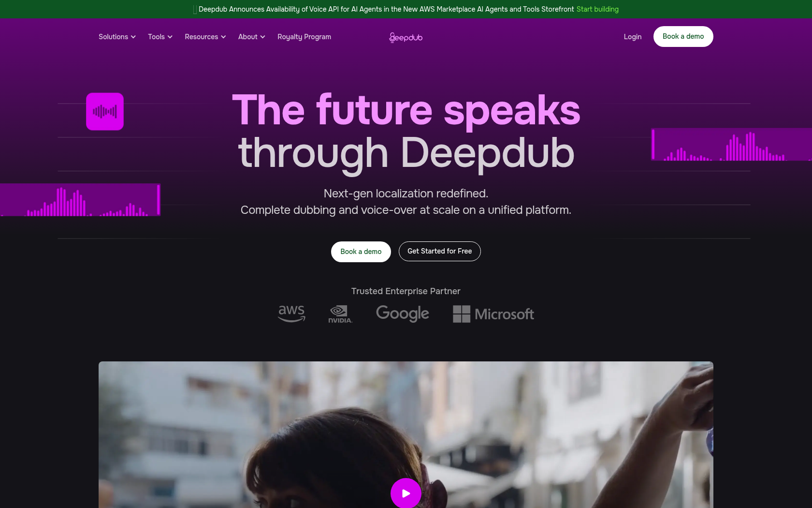Click the Microsoft partner logo
Image resolution: width=812 pixels, height=508 pixels.
(493, 314)
